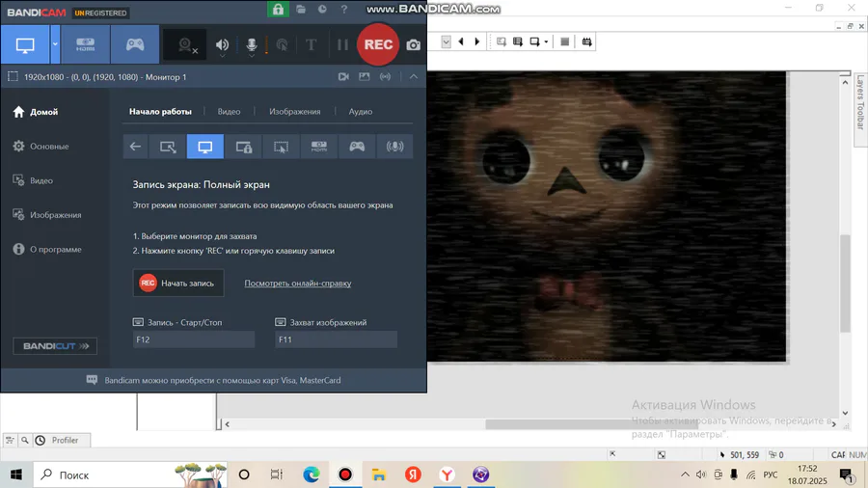Open Видео settings in sidebar

point(33,180)
